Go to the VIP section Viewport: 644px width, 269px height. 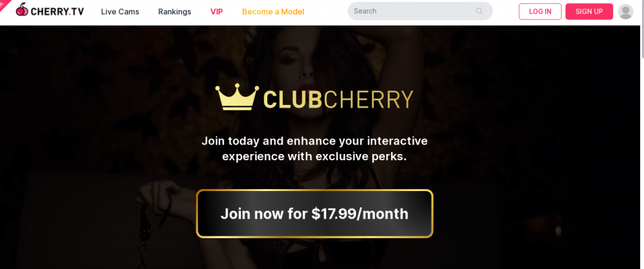click(216, 12)
